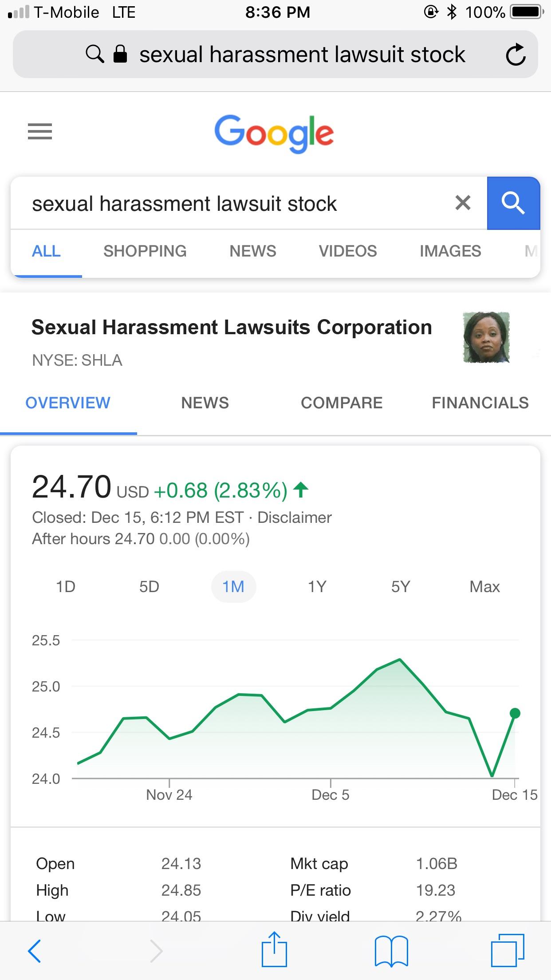
Task: Select the 1D chart range
Action: (66, 587)
